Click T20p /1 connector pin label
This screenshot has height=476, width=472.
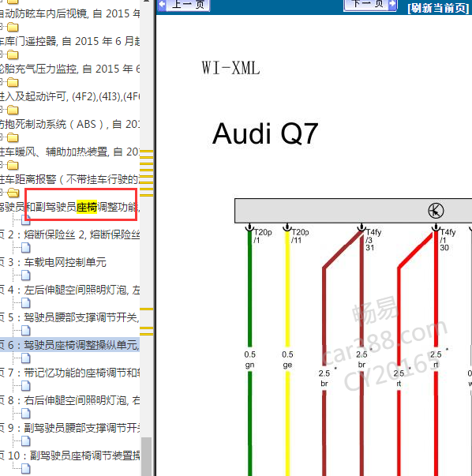point(263,236)
